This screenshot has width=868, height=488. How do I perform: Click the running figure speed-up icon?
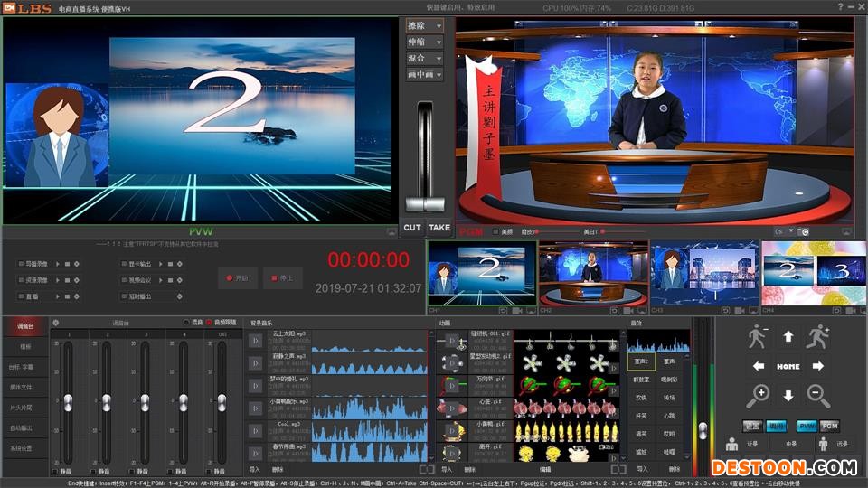[x=818, y=337]
